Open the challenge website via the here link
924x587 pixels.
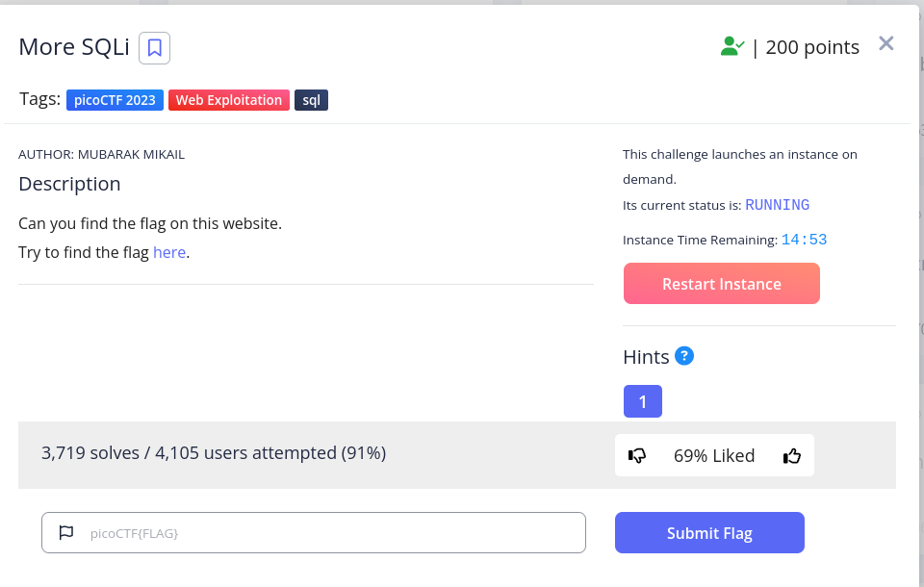click(169, 252)
